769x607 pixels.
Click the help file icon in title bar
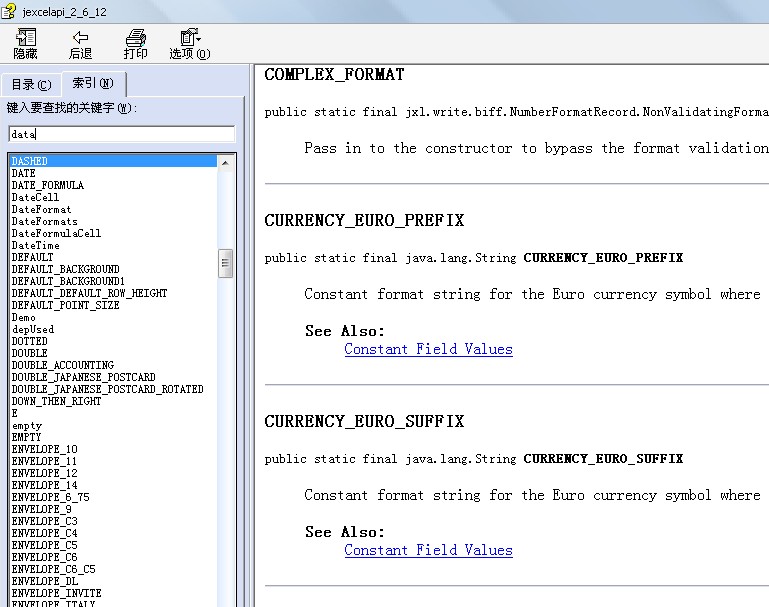point(8,11)
